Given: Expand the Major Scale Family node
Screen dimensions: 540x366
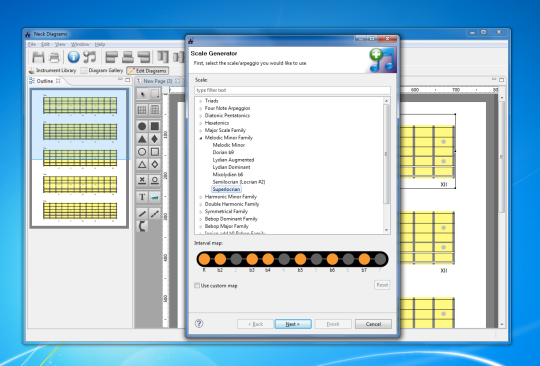Looking at the screenshot, I should (x=200, y=130).
